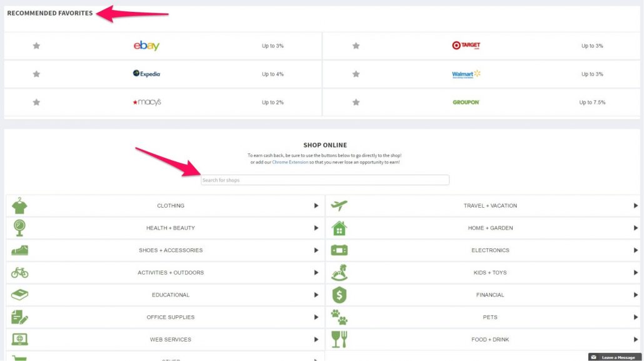Click the dollar shield Financial icon
The width and height of the screenshot is (644, 361).
coord(339,295)
